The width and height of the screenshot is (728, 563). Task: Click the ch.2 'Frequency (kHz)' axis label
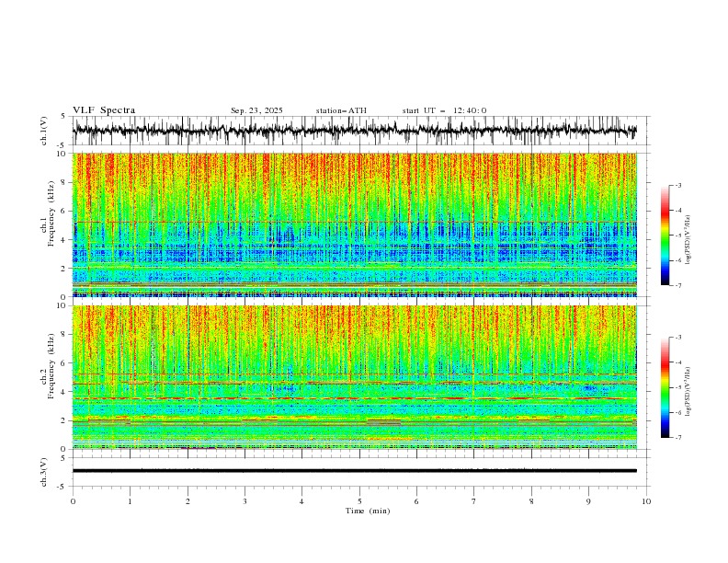(x=51, y=366)
